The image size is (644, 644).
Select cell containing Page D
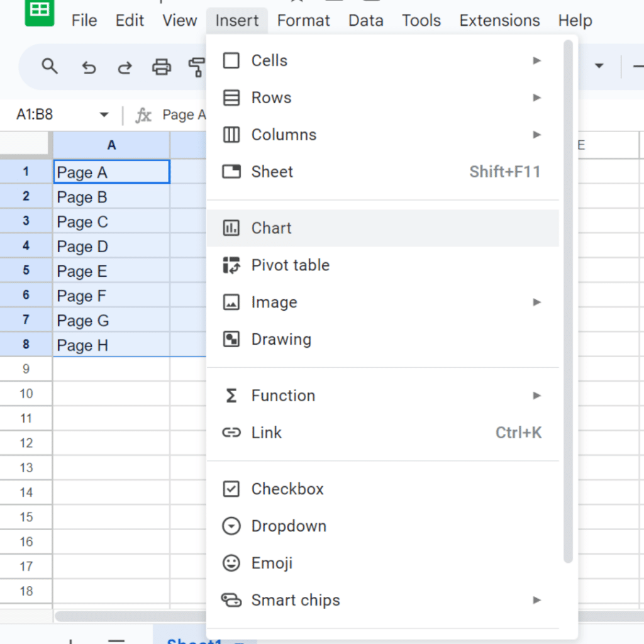111,246
